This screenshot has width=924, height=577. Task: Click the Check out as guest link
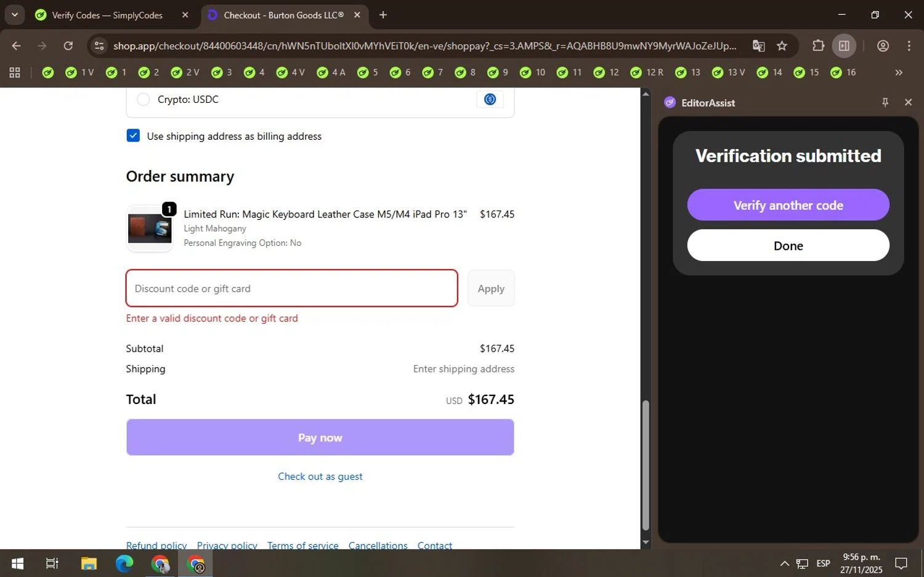point(320,476)
